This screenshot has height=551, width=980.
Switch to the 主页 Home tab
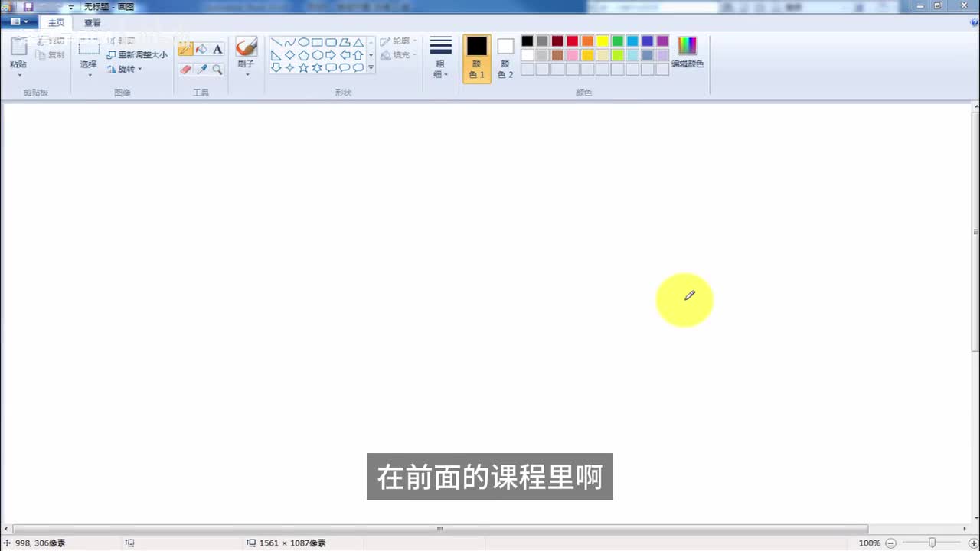pyautogui.click(x=57, y=23)
